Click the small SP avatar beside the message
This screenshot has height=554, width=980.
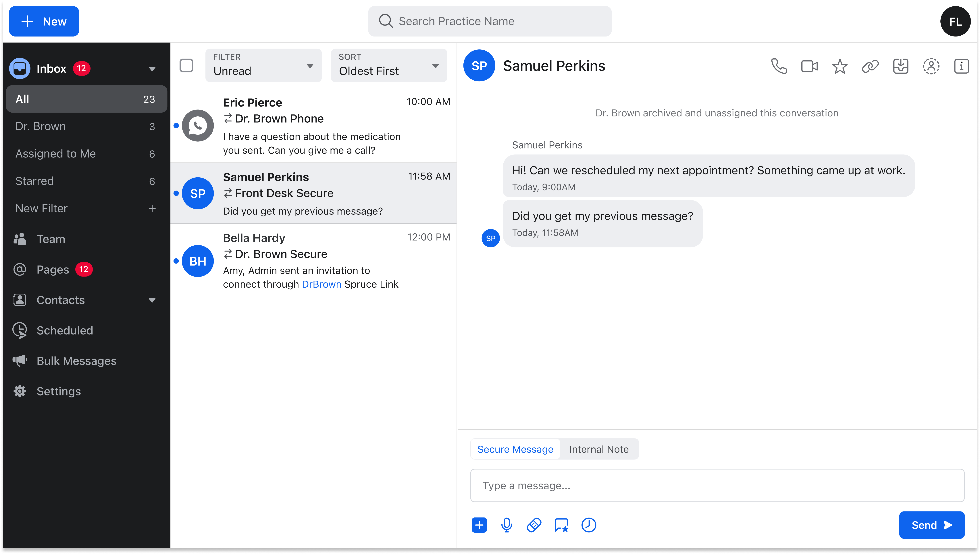pos(490,238)
